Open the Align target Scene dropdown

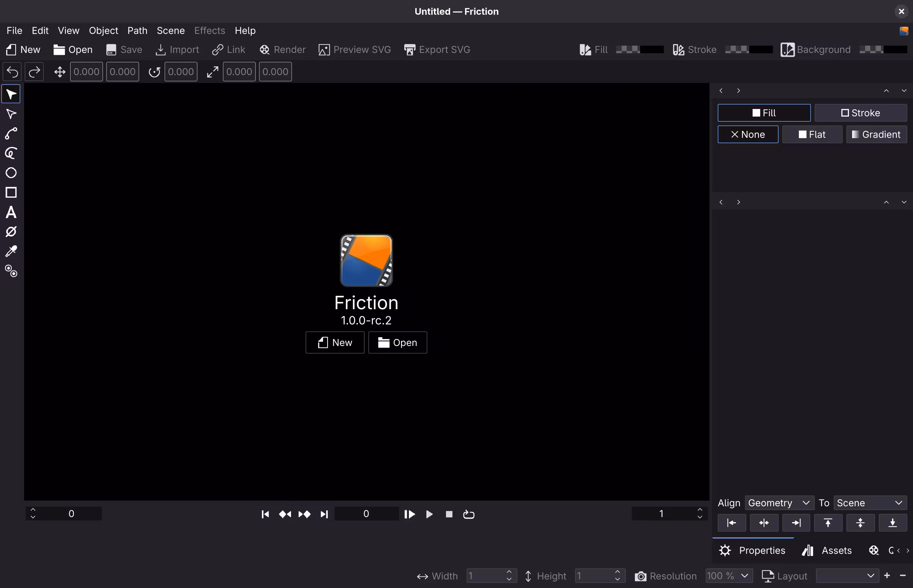point(870,502)
